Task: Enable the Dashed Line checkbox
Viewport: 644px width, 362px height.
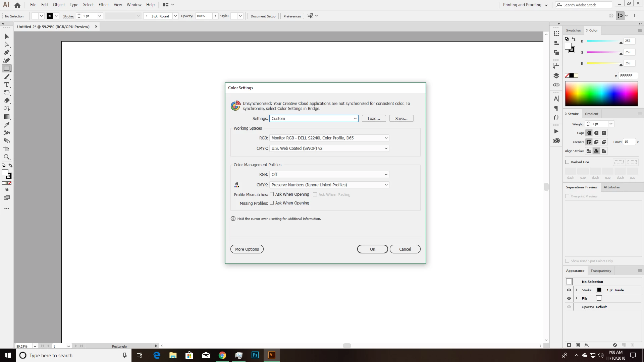Action: (x=568, y=162)
